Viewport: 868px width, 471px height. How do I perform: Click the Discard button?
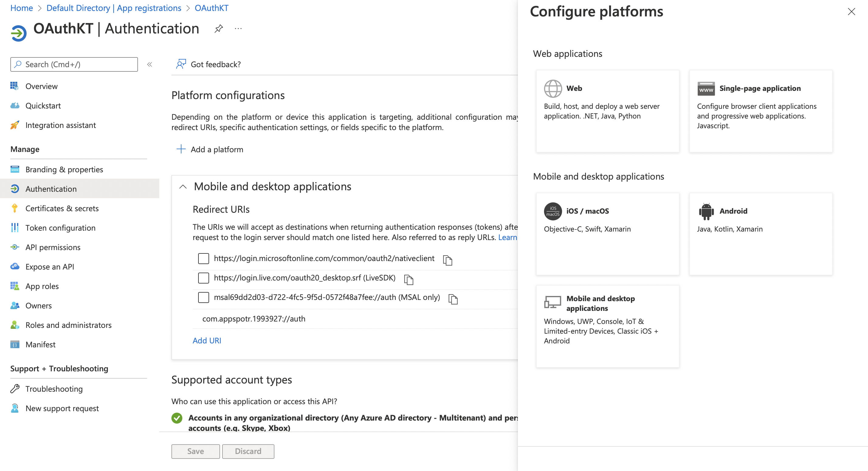pos(248,452)
